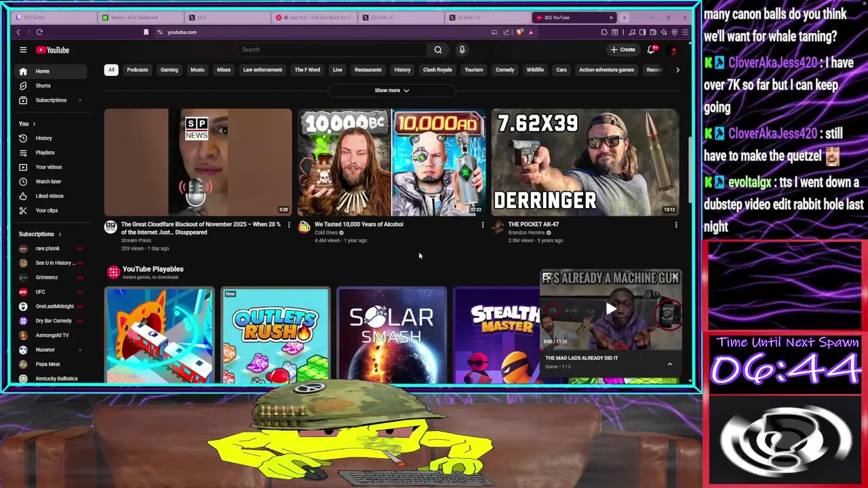Open menu for 10,000 Years of Alcohol video
The width and height of the screenshot is (868, 488).
pyautogui.click(x=483, y=224)
